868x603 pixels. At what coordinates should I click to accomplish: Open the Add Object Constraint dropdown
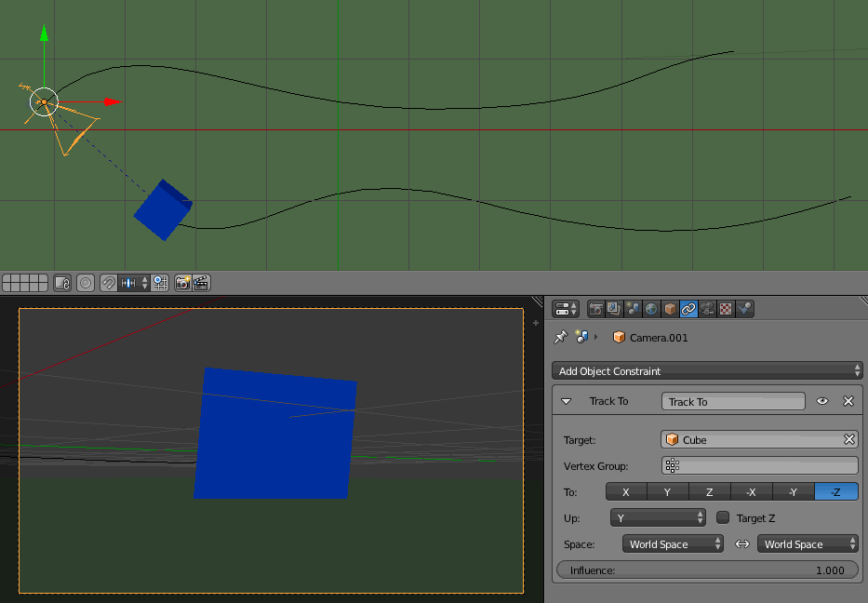(x=707, y=370)
